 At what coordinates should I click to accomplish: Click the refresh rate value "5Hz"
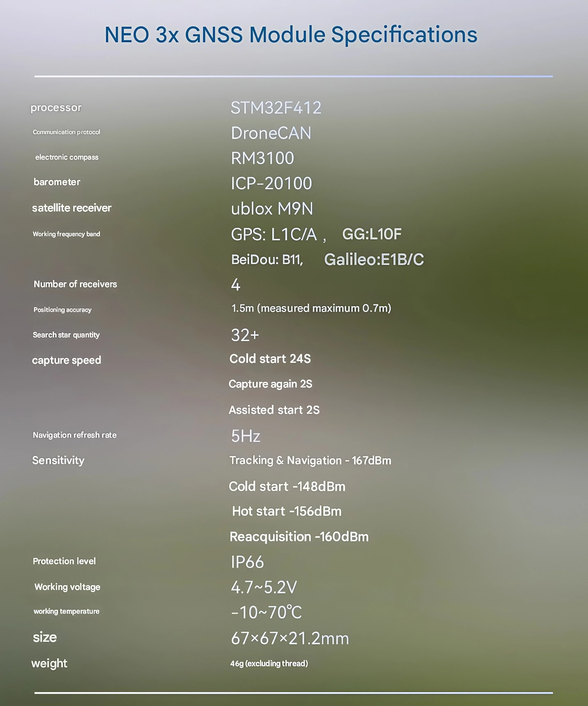pos(246,436)
